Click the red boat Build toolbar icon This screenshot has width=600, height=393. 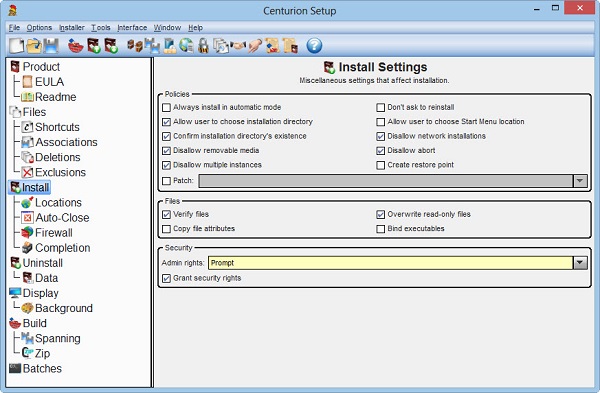[x=76, y=46]
